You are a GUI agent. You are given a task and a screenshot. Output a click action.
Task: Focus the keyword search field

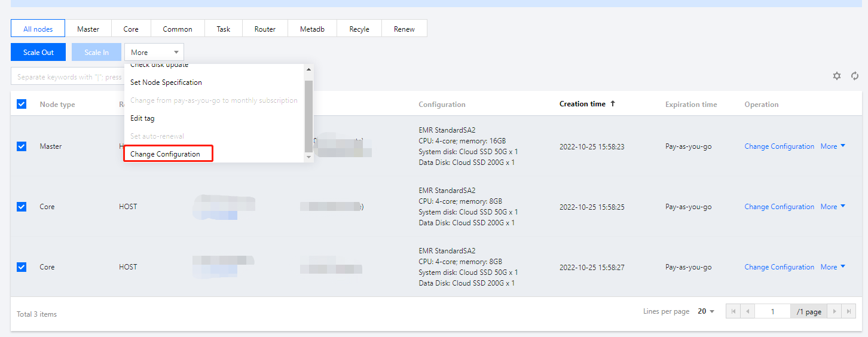pos(68,76)
